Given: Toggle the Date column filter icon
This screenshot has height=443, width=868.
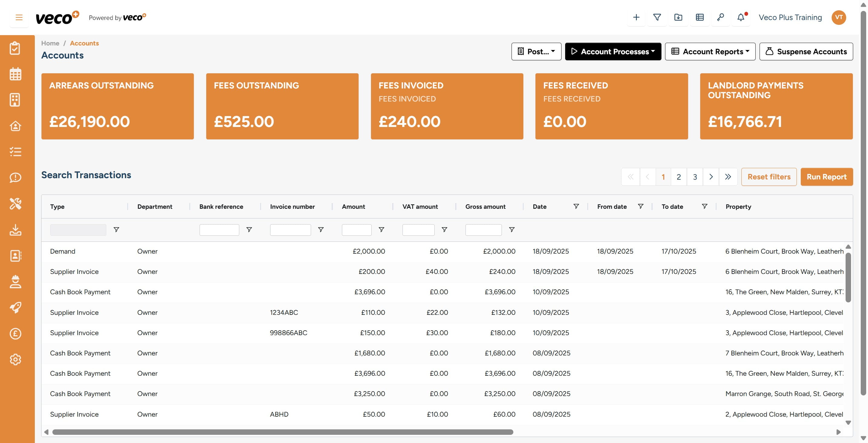Looking at the screenshot, I should tap(576, 206).
